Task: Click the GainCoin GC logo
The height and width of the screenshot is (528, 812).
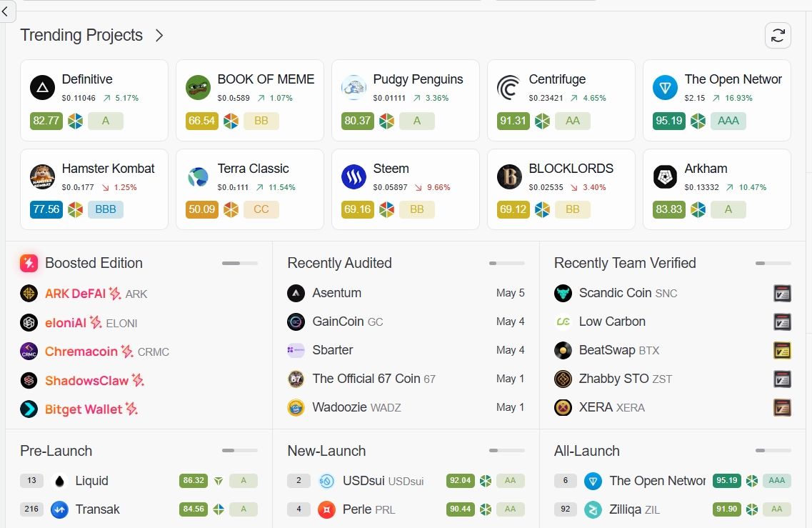Action: tap(296, 322)
